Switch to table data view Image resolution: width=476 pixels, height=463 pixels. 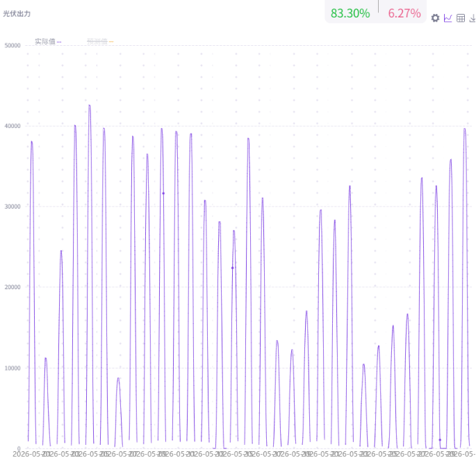click(461, 18)
